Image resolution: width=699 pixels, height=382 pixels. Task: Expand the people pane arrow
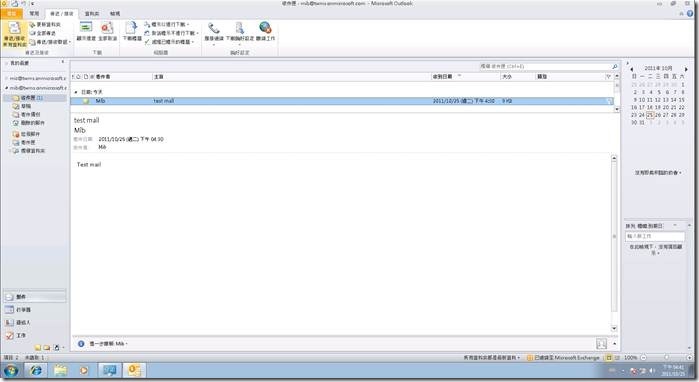point(615,344)
